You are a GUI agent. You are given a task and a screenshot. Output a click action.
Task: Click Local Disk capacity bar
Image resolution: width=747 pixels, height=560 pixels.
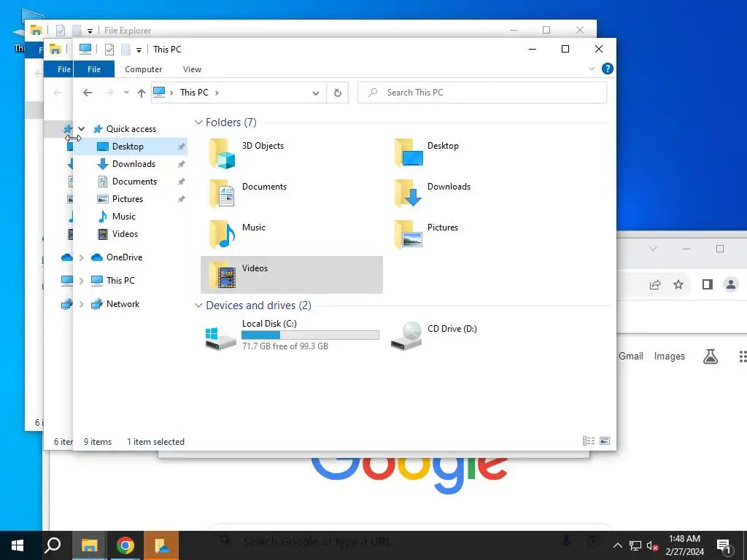(x=310, y=335)
